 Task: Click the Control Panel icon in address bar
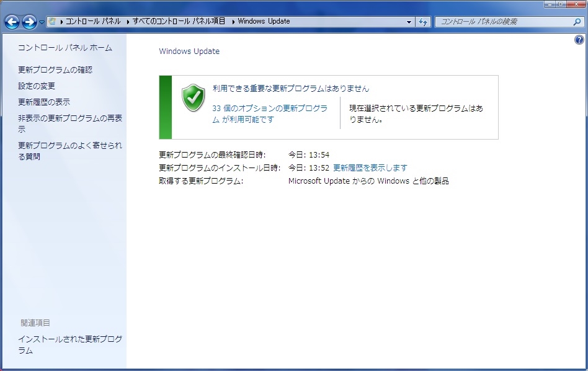tap(53, 21)
